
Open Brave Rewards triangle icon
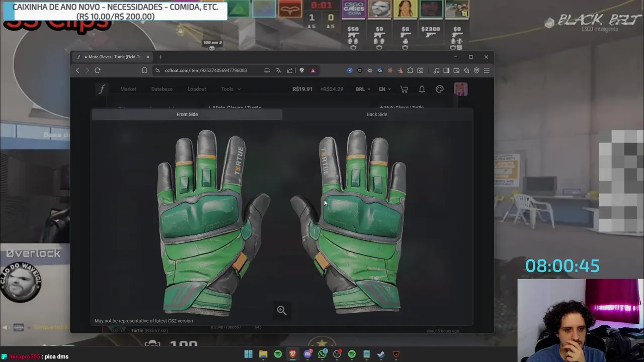[313, 70]
